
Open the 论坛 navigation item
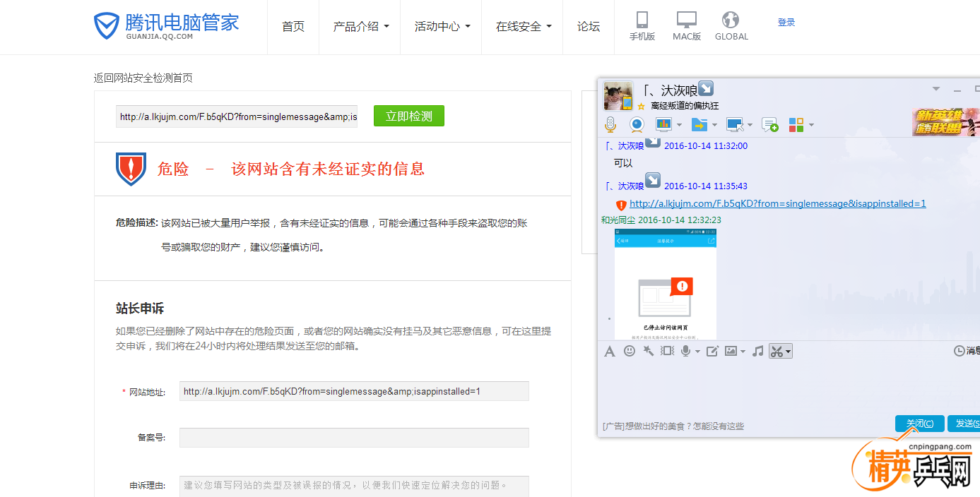coord(589,27)
